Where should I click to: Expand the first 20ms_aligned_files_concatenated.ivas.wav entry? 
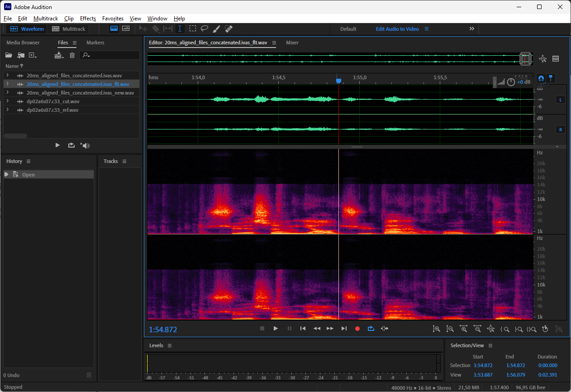coord(7,76)
